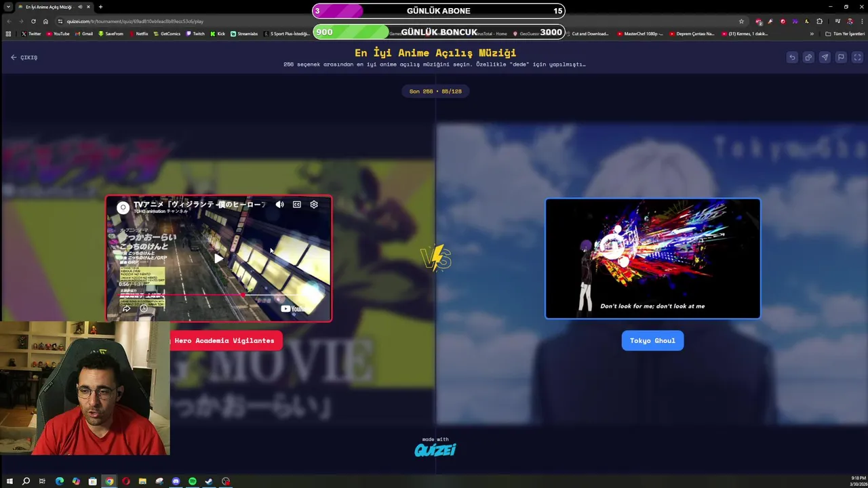Open the YouTube bookmark
Screen dimensions: 868x488
click(x=58, y=33)
